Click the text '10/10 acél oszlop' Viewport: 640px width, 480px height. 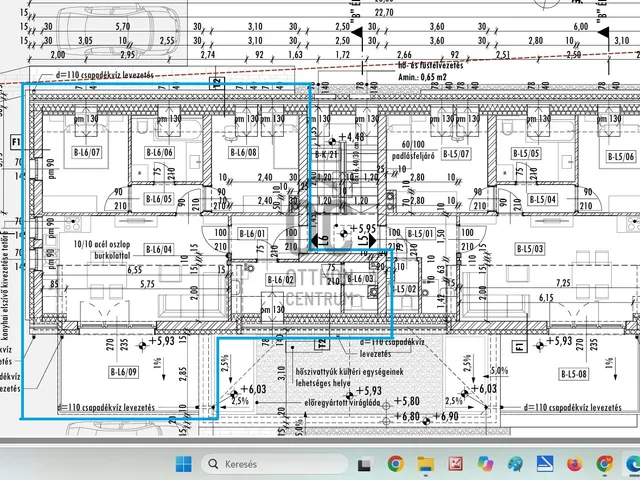coord(102,244)
